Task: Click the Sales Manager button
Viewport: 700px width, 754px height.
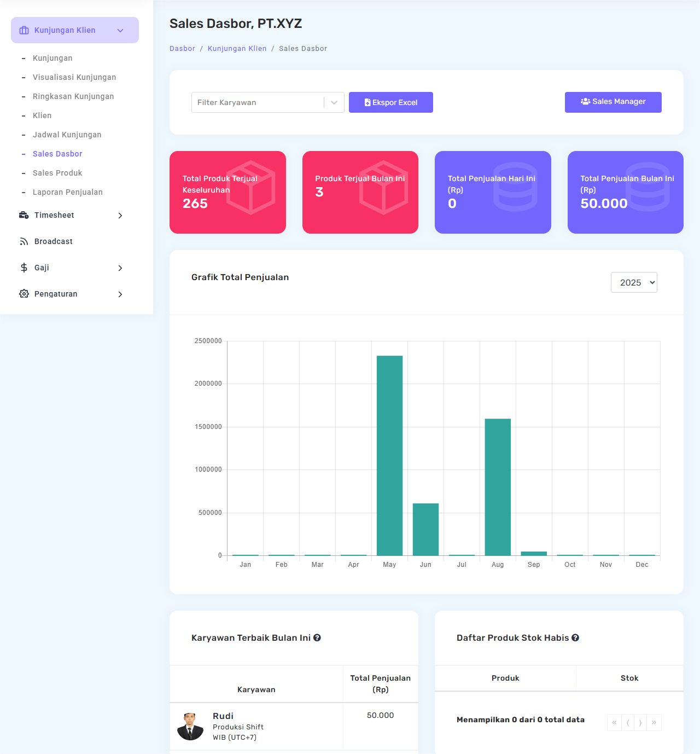Action: point(613,102)
